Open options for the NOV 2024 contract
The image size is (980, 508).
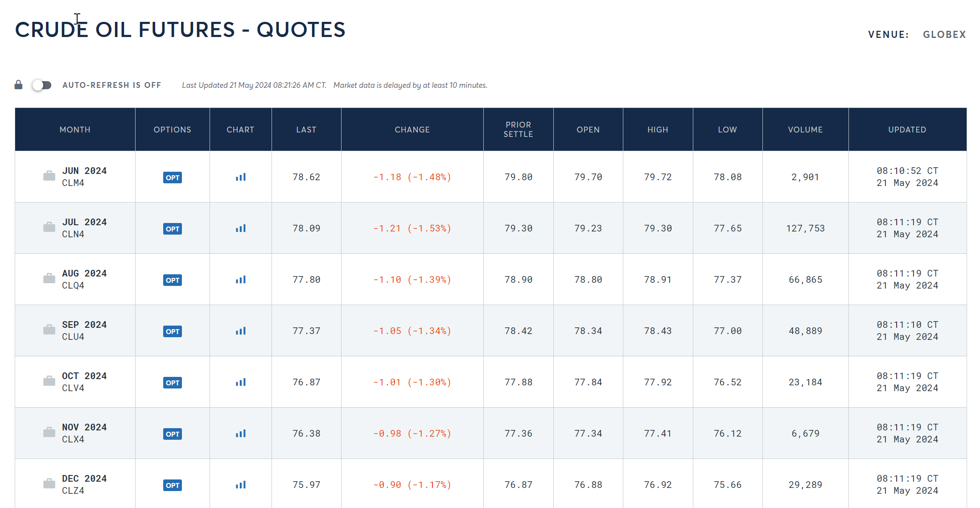coord(173,434)
